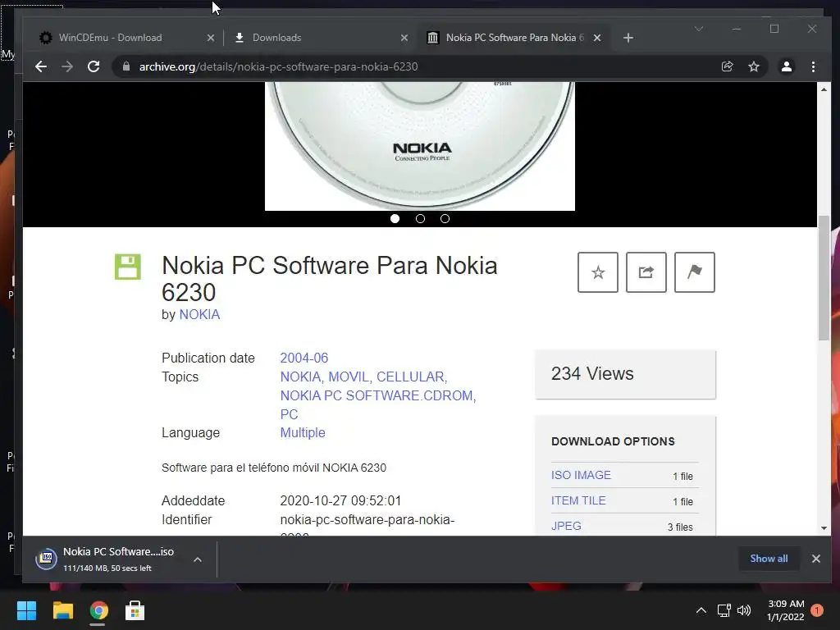Open the tab search chevron
Image resolution: width=840 pixels, height=630 pixels.
click(699, 29)
